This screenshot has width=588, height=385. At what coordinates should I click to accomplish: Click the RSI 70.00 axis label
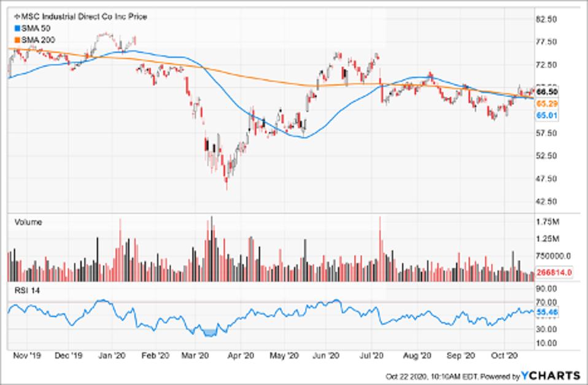pyautogui.click(x=547, y=303)
